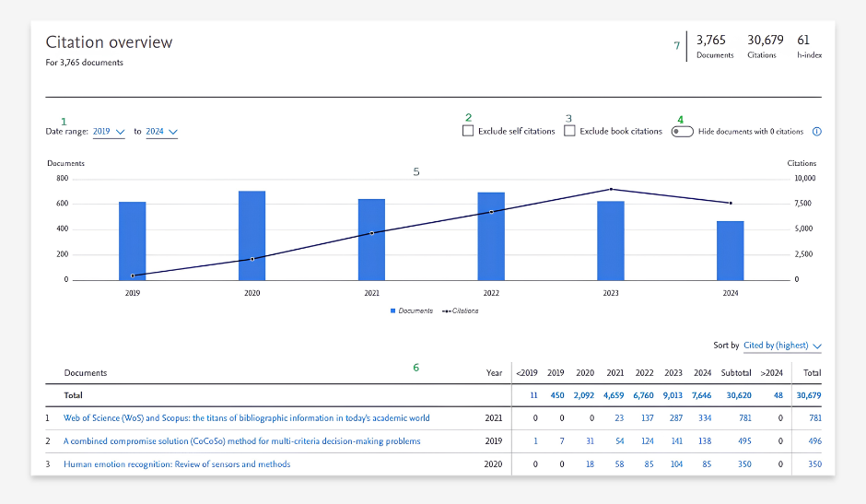This screenshot has height=504, width=866.
Task: Click the 781 total for first document
Action: point(815,418)
